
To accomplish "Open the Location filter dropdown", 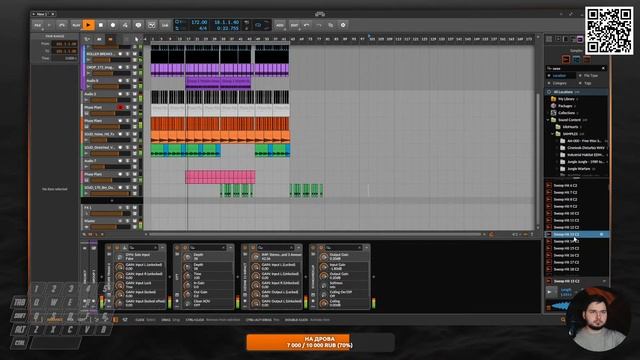I will tap(560, 76).
